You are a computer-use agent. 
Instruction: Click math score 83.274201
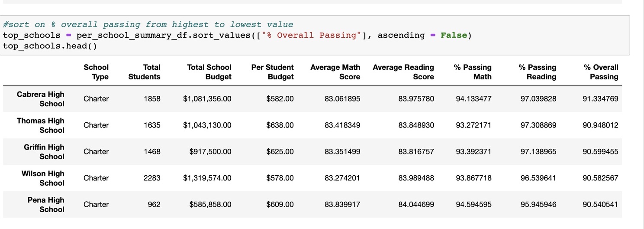(342, 178)
